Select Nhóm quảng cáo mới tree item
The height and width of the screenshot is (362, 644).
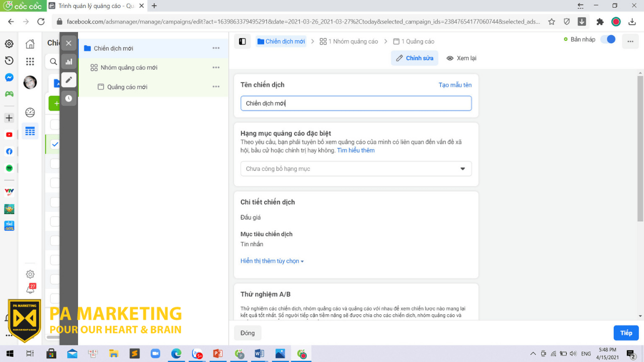tap(129, 68)
